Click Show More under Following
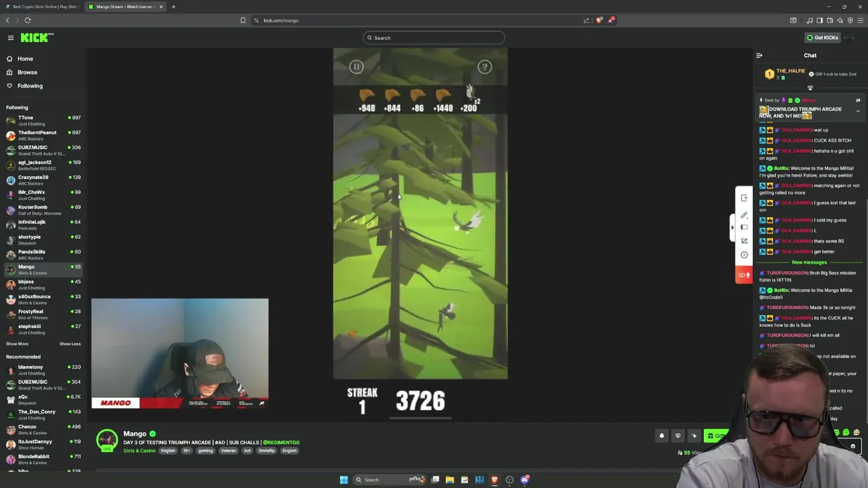 point(17,344)
